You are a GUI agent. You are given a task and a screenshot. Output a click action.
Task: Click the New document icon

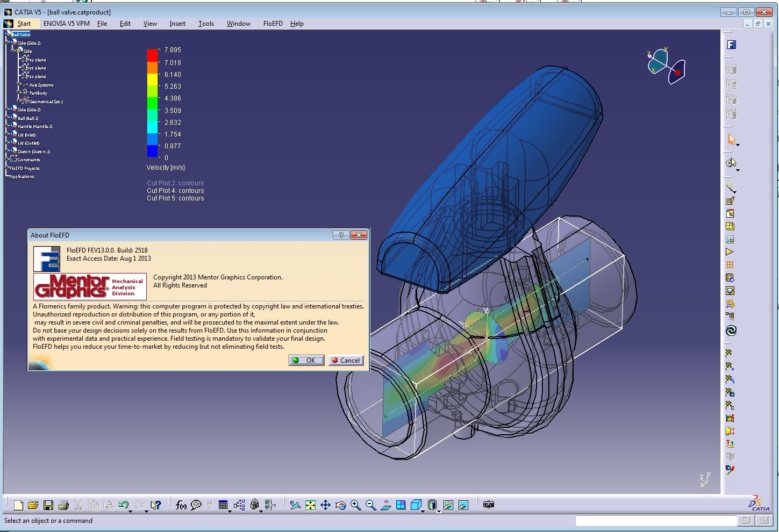[18, 505]
